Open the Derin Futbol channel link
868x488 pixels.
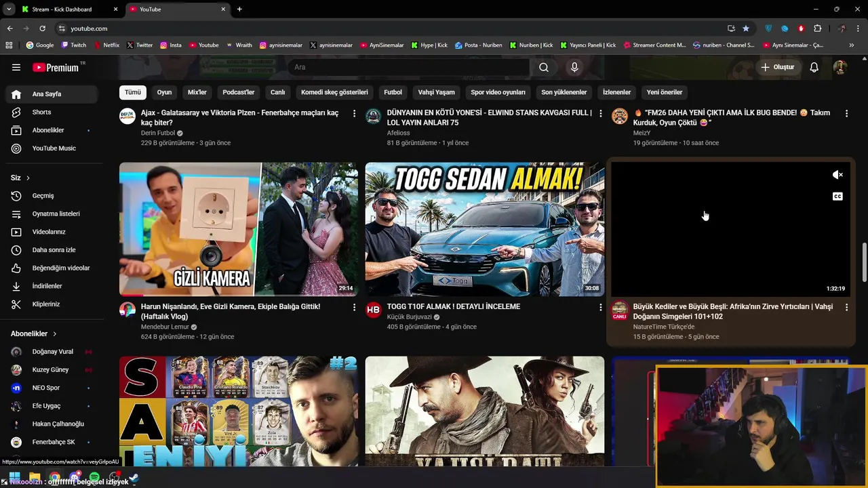tap(158, 134)
